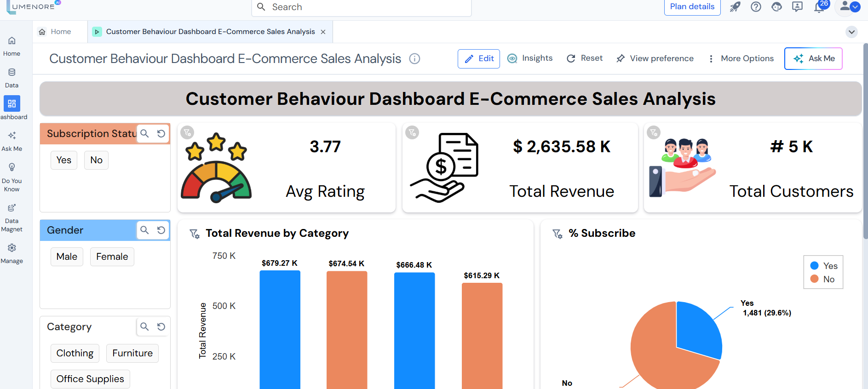Open the help question mark icon
Viewport: 868px width, 389px height.
[x=756, y=7]
